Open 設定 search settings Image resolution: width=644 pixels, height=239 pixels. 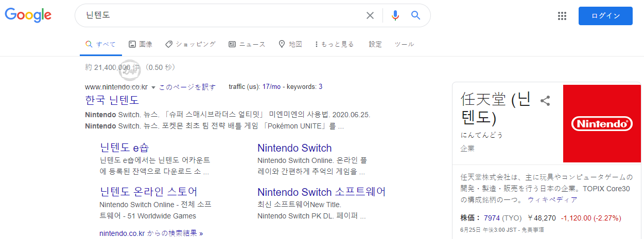coord(375,44)
